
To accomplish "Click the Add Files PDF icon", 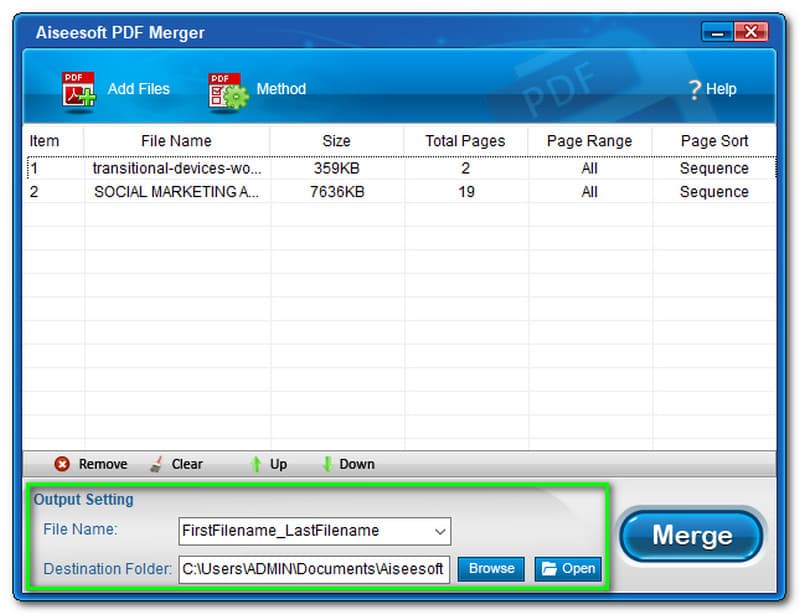I will 79,89.
